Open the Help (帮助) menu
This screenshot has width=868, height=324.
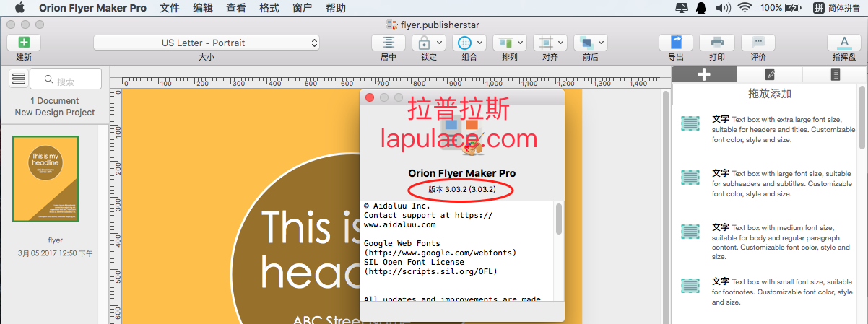point(335,8)
